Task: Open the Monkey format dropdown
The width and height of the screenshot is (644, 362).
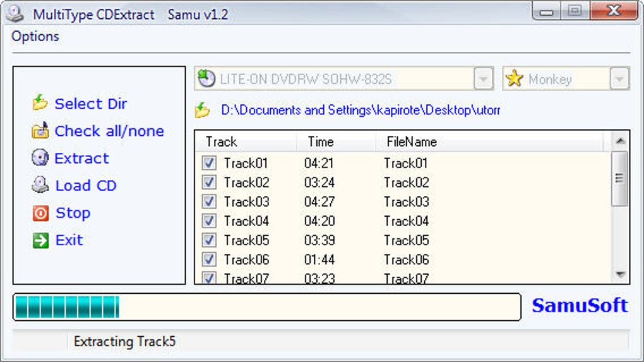Action: pos(619,78)
